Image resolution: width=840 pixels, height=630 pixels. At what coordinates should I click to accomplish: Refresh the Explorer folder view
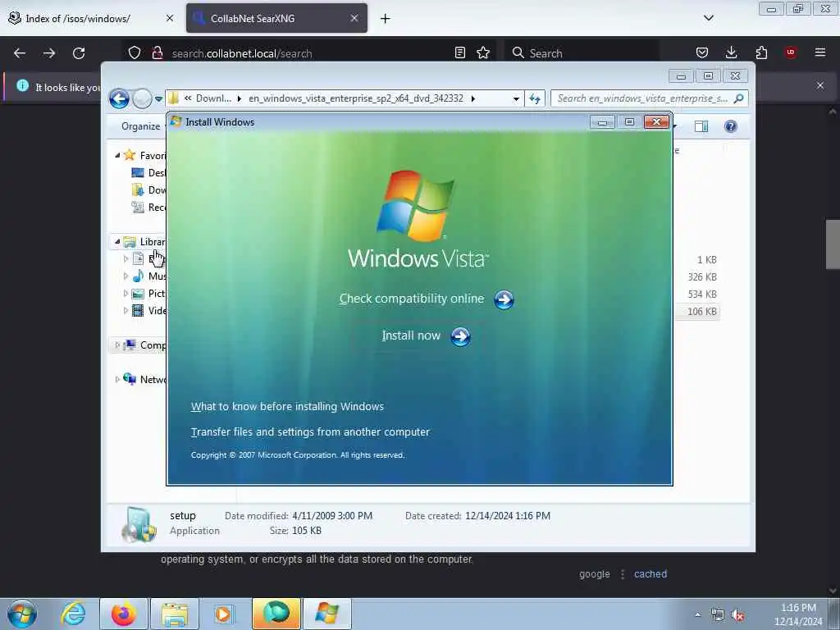pyautogui.click(x=535, y=98)
